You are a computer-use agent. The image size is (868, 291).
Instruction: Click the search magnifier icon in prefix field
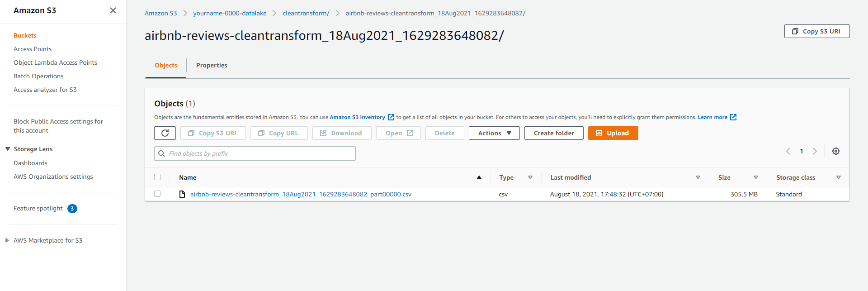pyautogui.click(x=161, y=153)
